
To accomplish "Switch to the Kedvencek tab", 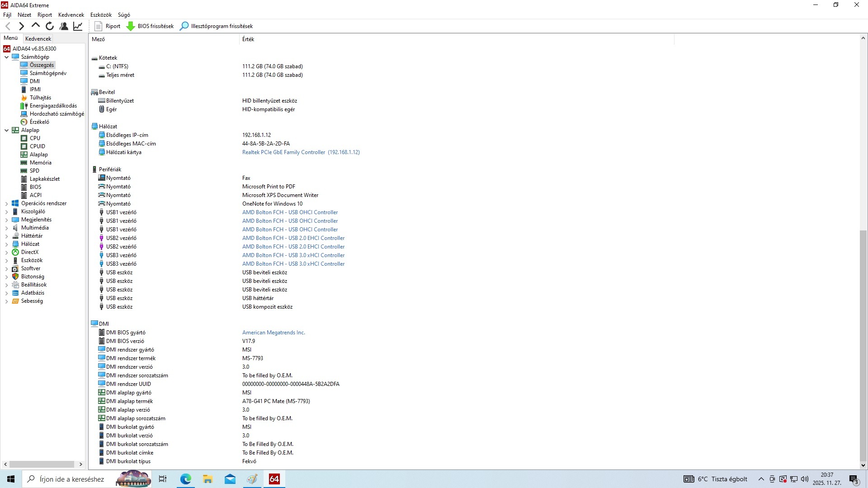I will point(38,39).
